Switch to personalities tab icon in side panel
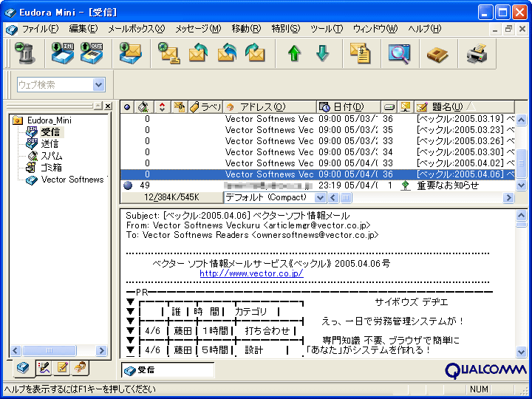Viewport: 532px width, 399px height. pos(81,368)
